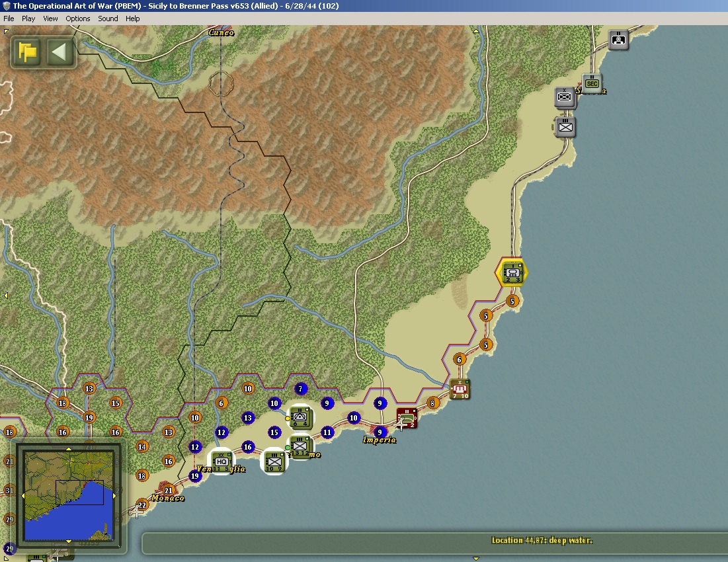Image resolution: width=728 pixels, height=562 pixels.
Task: Select the green mountain unit 6-4
Action: (300, 417)
